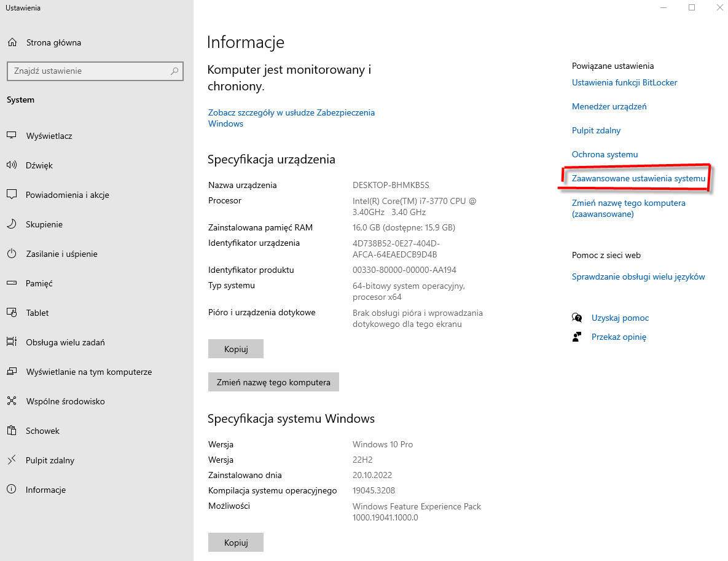The height and width of the screenshot is (561, 728).
Task: Click the Skupienie moon icon
Action: (x=12, y=224)
